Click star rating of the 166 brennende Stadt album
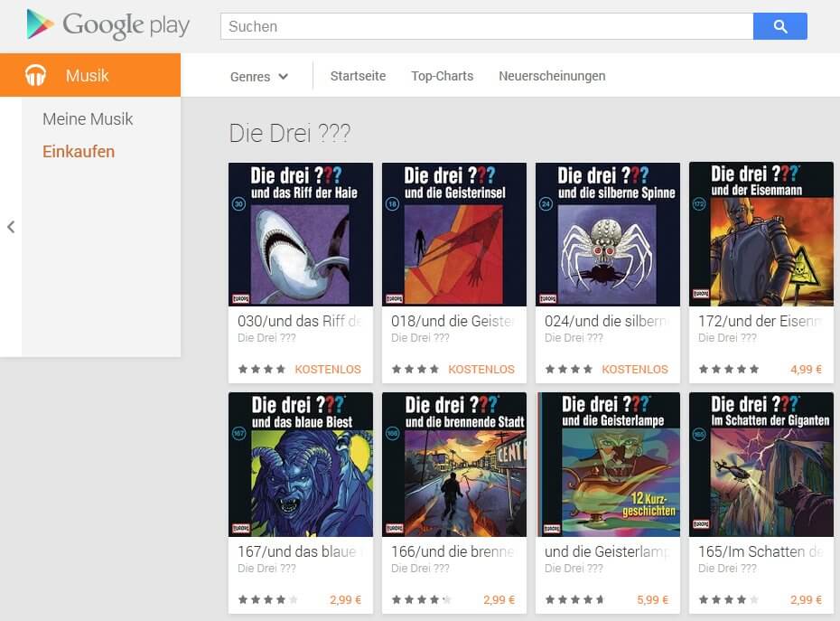 (x=422, y=600)
